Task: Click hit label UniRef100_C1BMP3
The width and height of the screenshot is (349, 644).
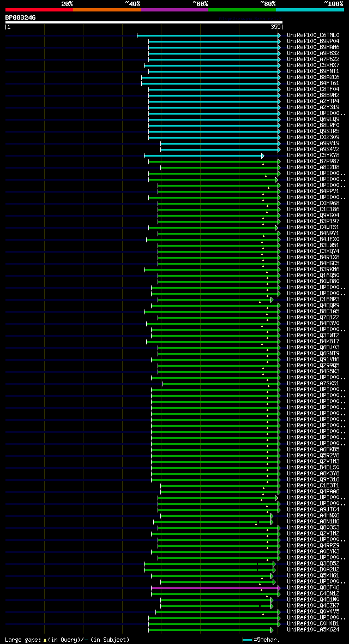Action: coord(313,300)
